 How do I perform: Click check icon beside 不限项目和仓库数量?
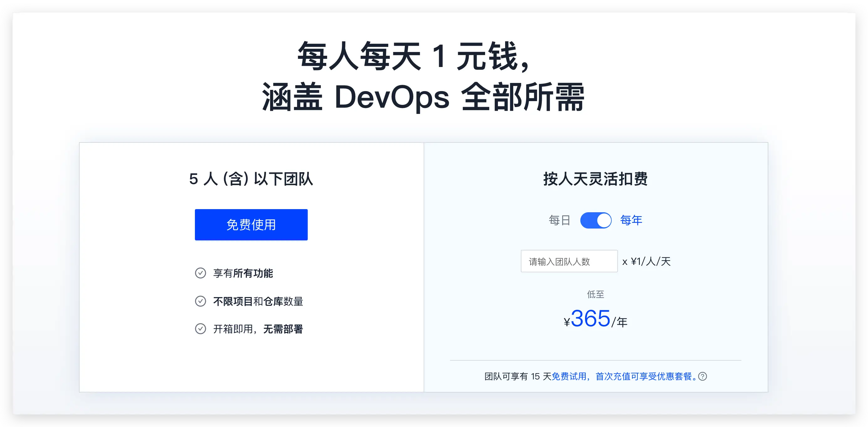pyautogui.click(x=201, y=301)
